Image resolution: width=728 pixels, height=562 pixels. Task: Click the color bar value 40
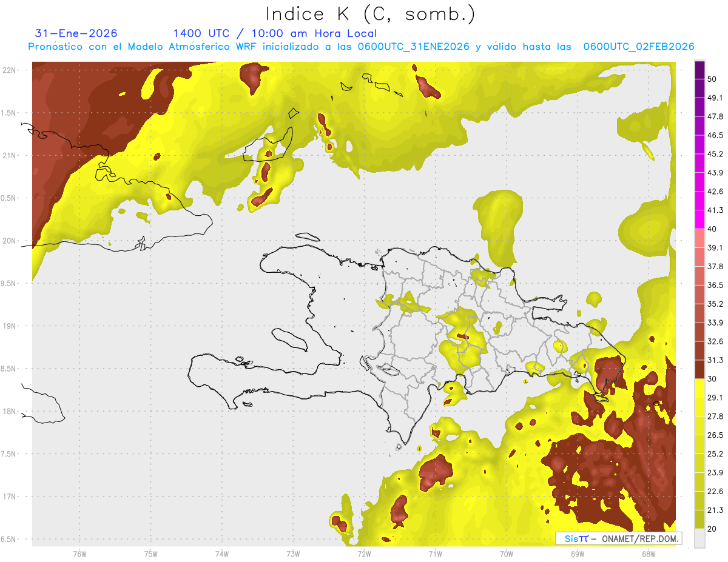tap(712, 229)
